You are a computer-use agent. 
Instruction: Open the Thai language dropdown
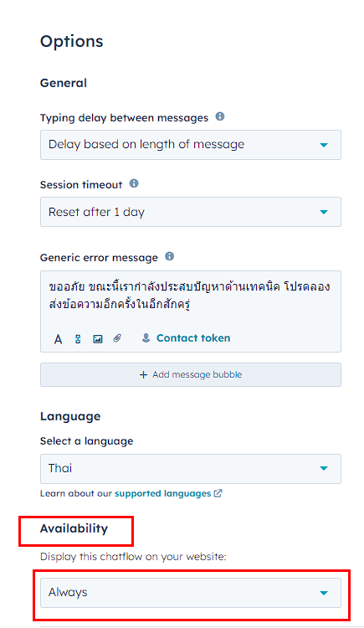[x=191, y=469]
